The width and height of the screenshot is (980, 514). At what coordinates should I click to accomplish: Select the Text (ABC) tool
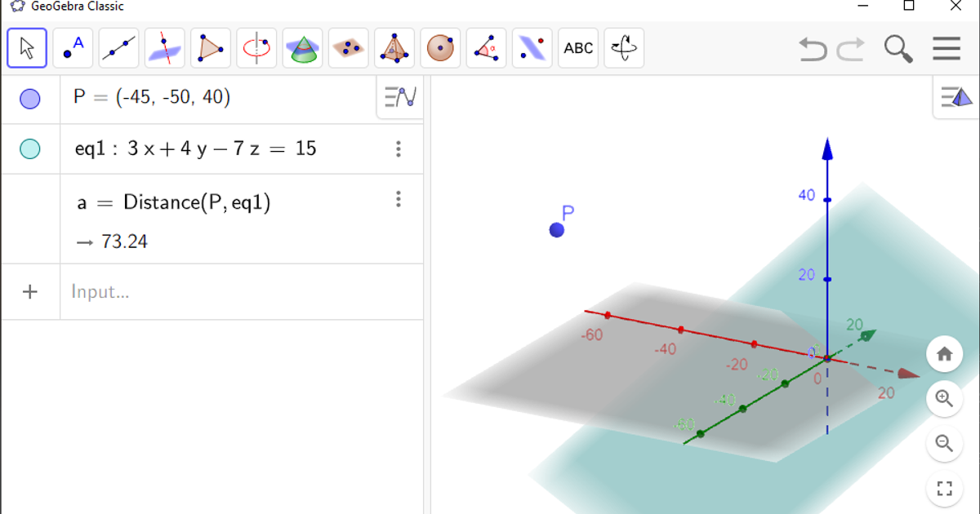tap(578, 48)
